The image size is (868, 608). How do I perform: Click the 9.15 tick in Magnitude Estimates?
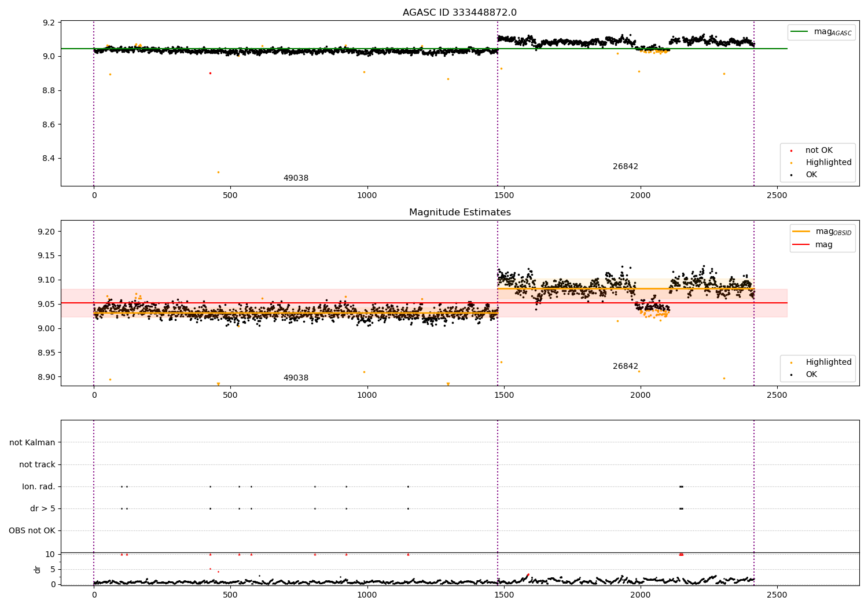(x=46, y=256)
